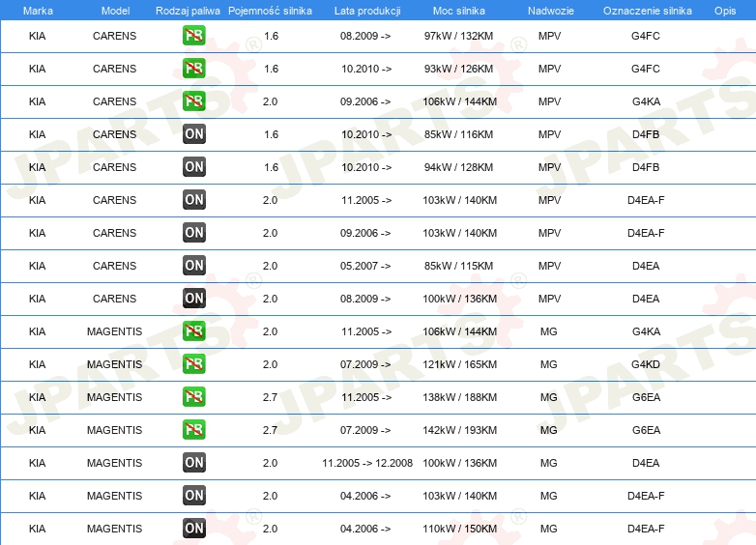Click the Pojemność silnika column header
This screenshot has height=545, width=756.
270,11
